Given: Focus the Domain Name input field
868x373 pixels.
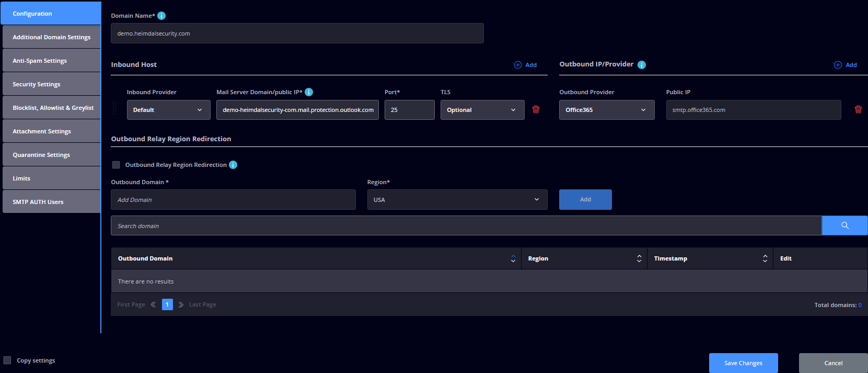Looking at the screenshot, I should (297, 33).
